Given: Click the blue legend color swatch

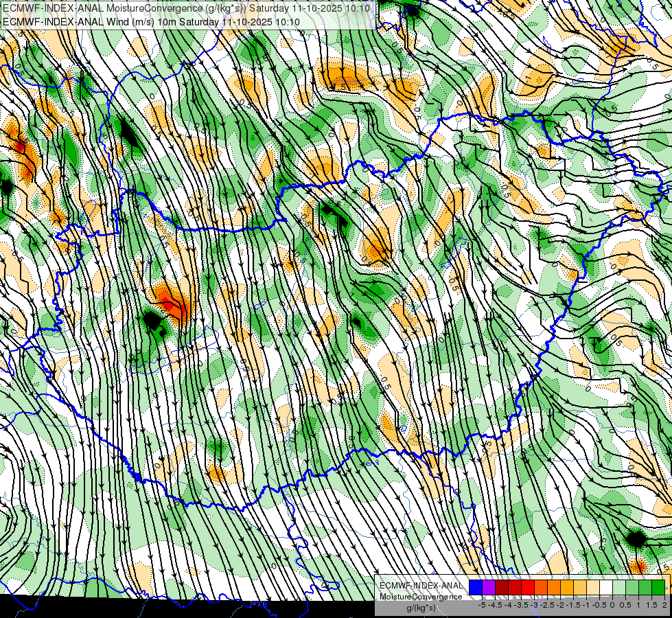Looking at the screenshot, I should pyautogui.click(x=476, y=588).
